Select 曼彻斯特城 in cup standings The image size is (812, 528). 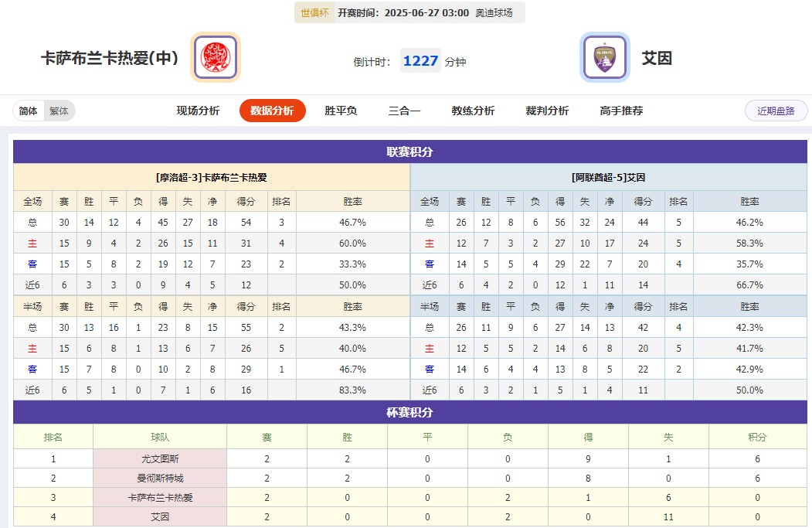(160, 479)
